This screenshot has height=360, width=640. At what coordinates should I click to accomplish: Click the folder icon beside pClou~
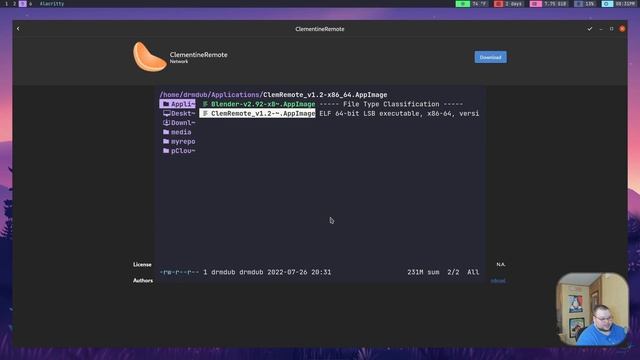pyautogui.click(x=166, y=151)
